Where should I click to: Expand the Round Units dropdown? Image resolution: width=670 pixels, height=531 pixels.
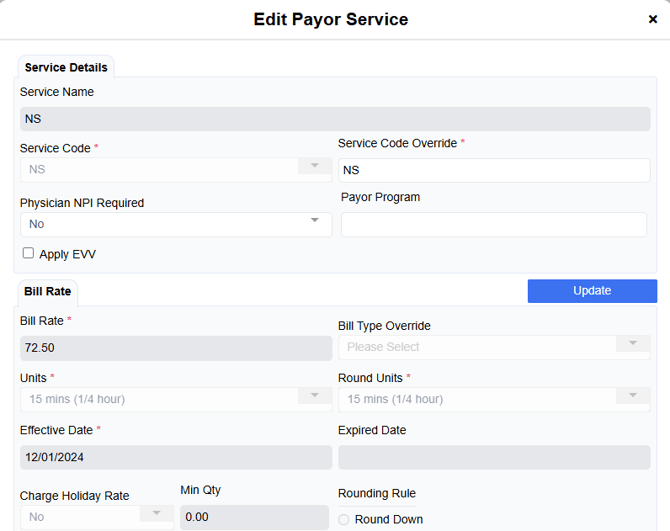coord(494,399)
